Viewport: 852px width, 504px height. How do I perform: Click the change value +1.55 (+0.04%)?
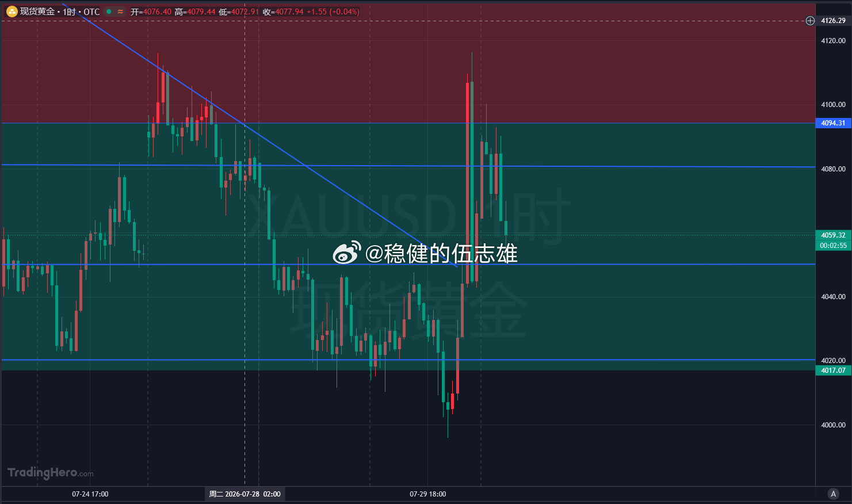(333, 12)
